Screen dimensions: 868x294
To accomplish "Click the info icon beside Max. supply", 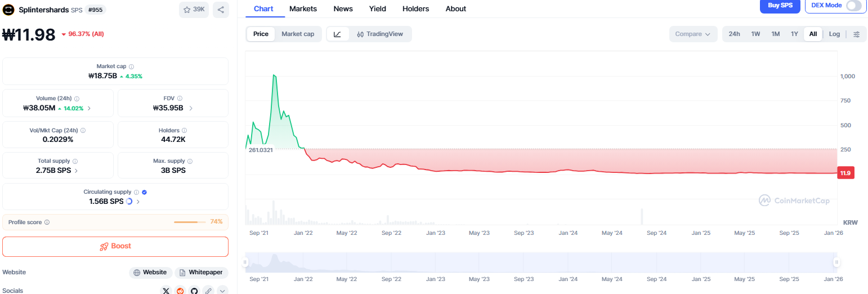I will (x=190, y=161).
